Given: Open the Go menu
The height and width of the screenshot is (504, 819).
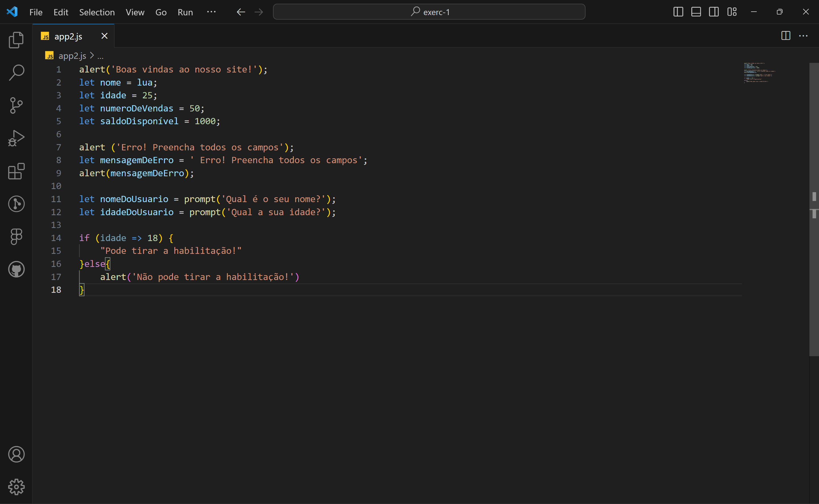Looking at the screenshot, I should [x=161, y=12].
